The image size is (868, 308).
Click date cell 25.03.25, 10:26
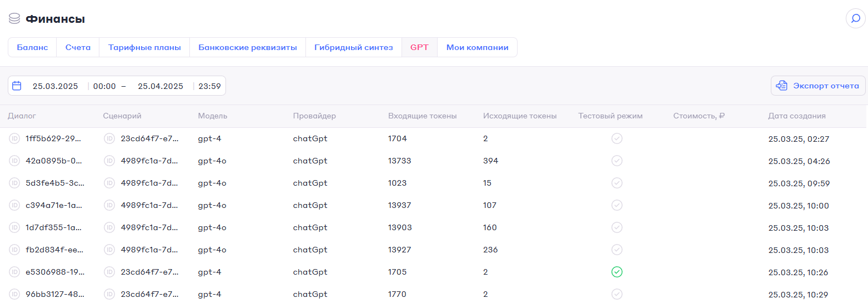tap(799, 272)
